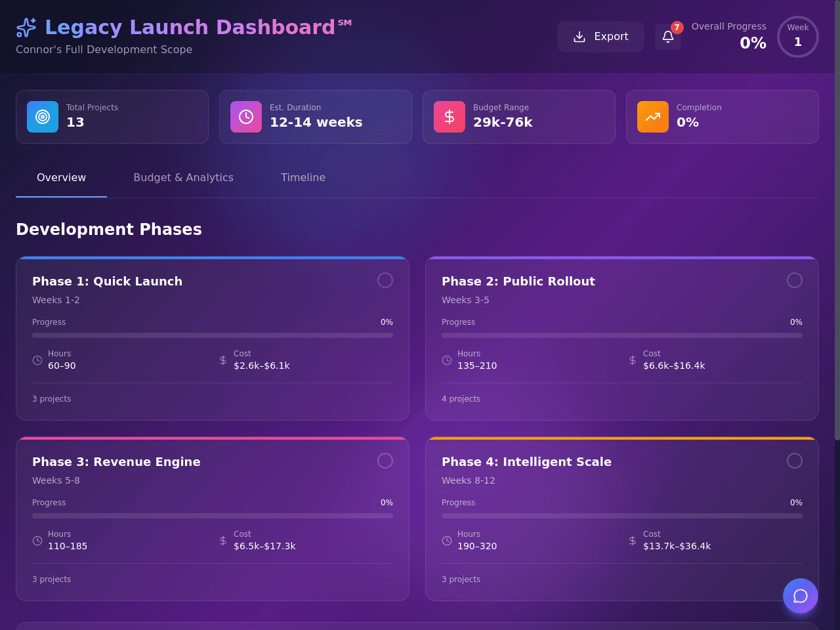This screenshot has width=840, height=630.
Task: Click the Total Projects 13 stat card
Action: point(112,117)
